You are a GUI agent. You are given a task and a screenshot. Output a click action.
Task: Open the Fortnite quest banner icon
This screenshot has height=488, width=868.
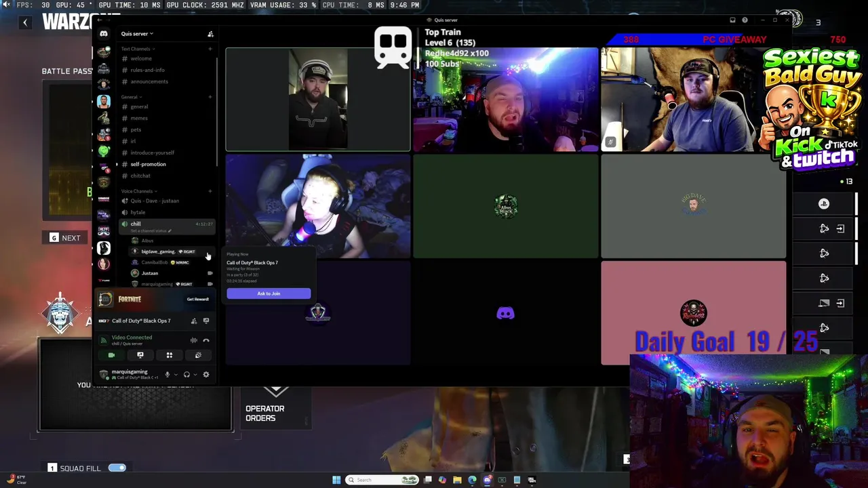(x=104, y=299)
